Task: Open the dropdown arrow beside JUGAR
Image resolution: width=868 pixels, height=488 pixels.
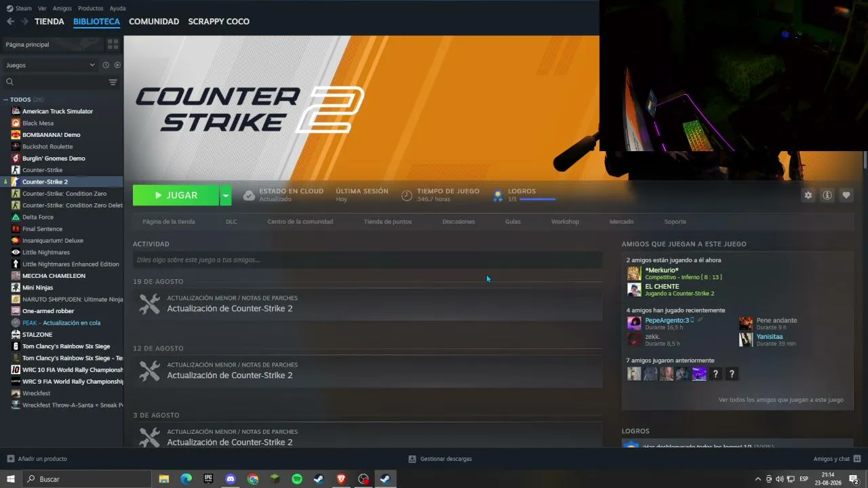Action: pos(226,195)
